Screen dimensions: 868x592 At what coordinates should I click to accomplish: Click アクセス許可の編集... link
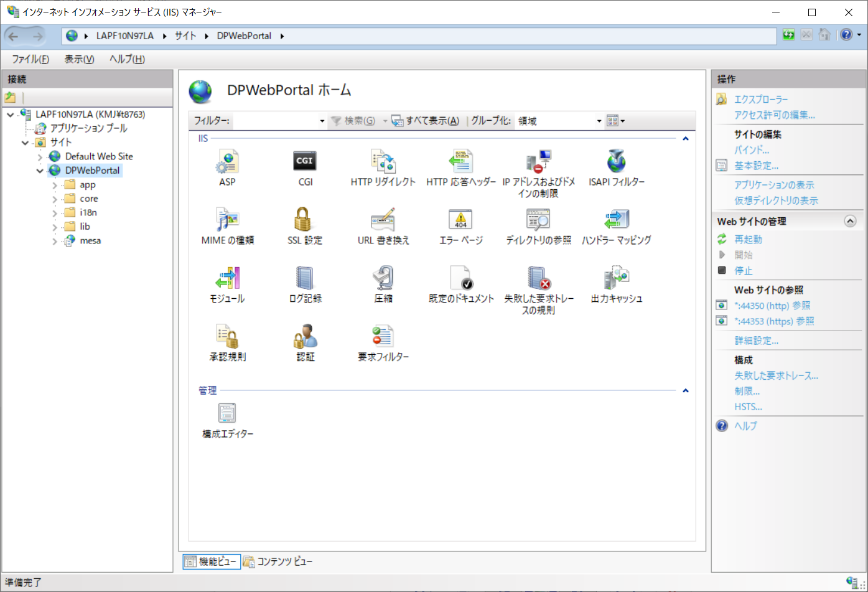coord(775,115)
